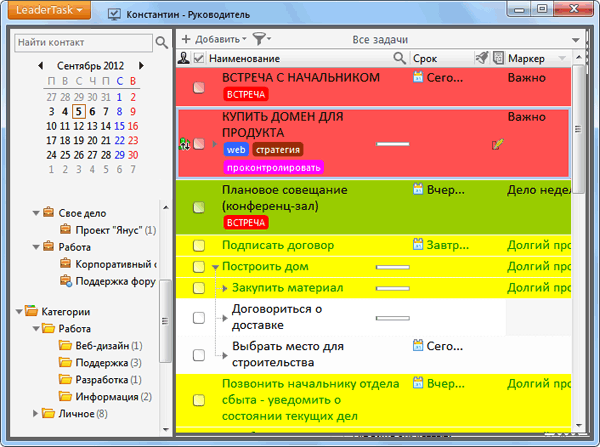The width and height of the screenshot is (600, 447).
Task: Check the Подписать договор task checkbox
Action: pyautogui.click(x=199, y=245)
